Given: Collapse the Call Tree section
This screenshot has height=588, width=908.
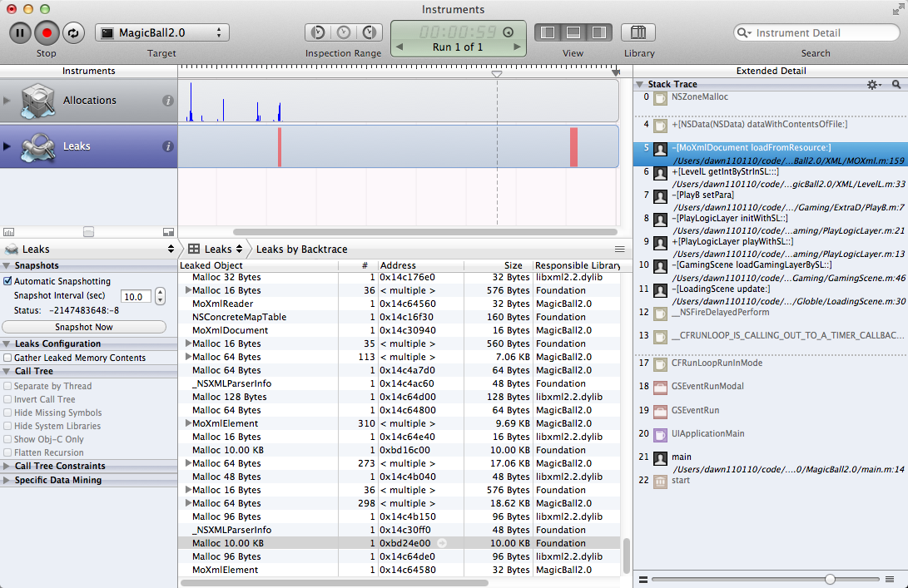Looking at the screenshot, I should pos(7,372).
